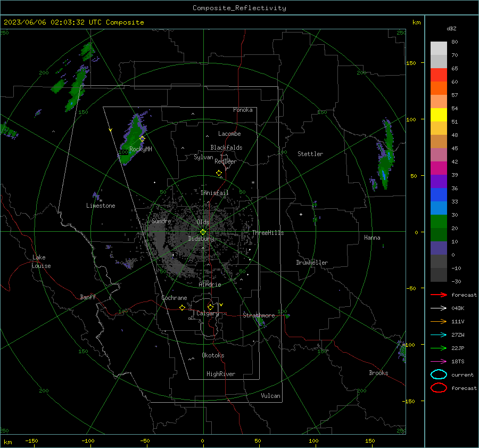Image resolution: width=479 pixels, height=448 pixels.
Task: Click the Okotoks city label
Action: point(213,355)
